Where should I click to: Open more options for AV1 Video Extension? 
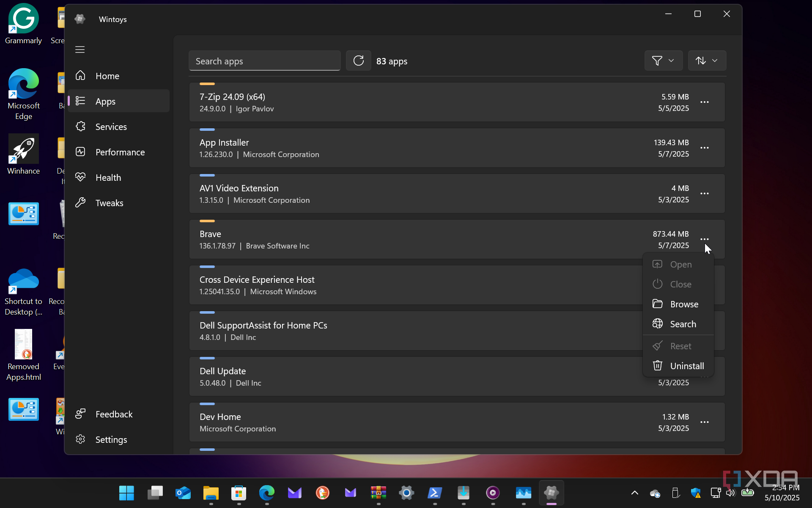click(705, 193)
